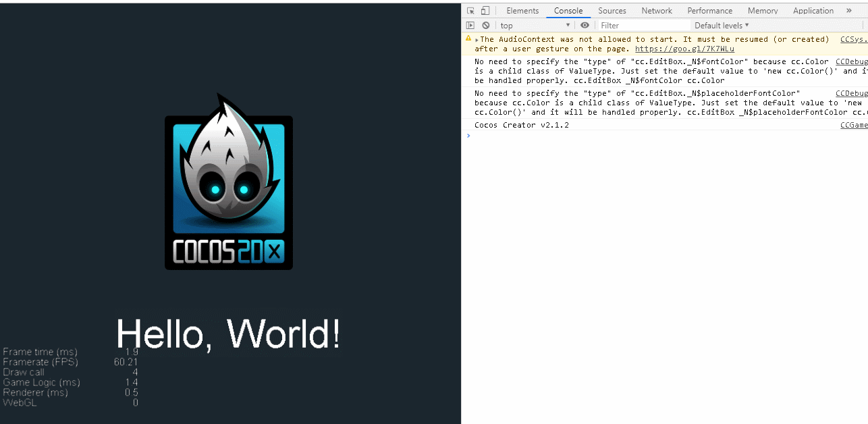
Task: Show the console sidebar icon
Action: point(470,25)
